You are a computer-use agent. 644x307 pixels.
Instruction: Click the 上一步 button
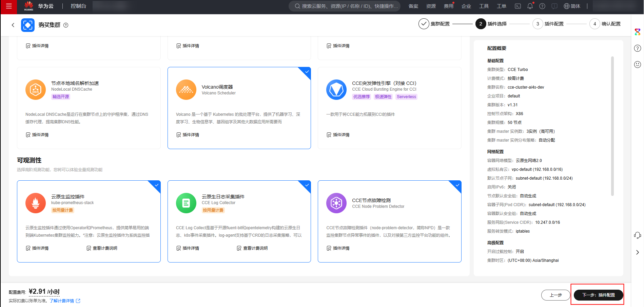pyautogui.click(x=556, y=295)
